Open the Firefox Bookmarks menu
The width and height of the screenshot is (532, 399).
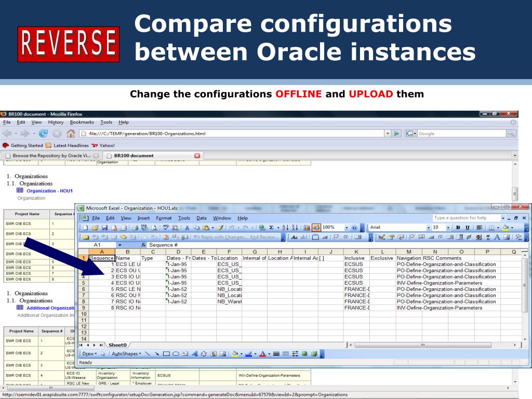(82, 122)
